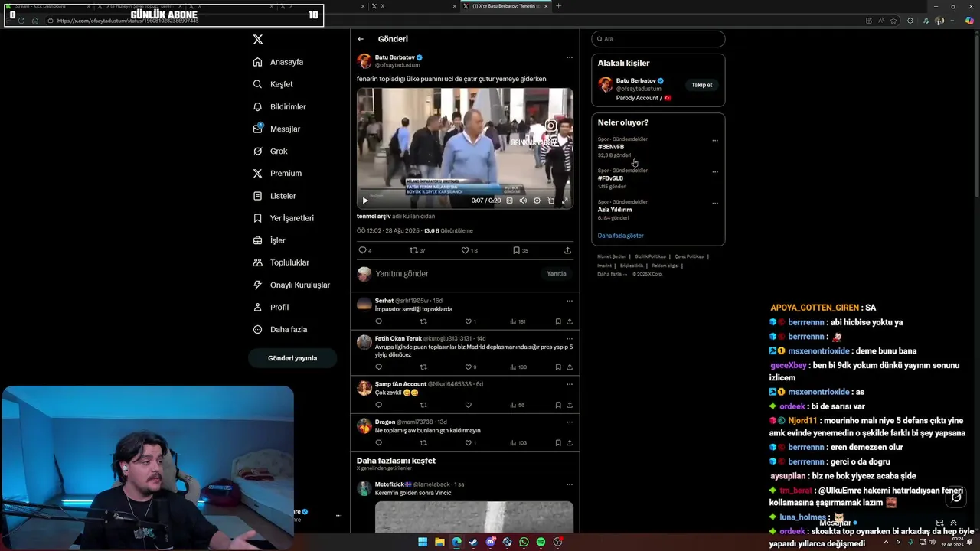Open more options on Batu Berbatov's post

(x=569, y=57)
